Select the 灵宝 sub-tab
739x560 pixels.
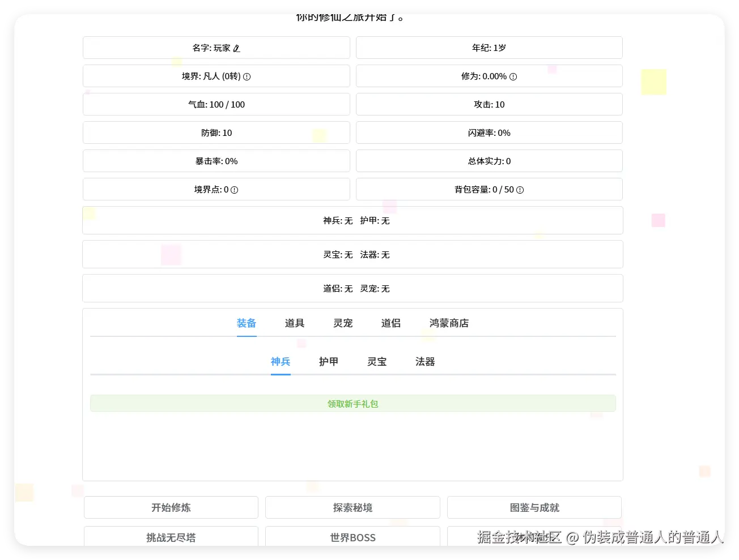click(x=376, y=362)
